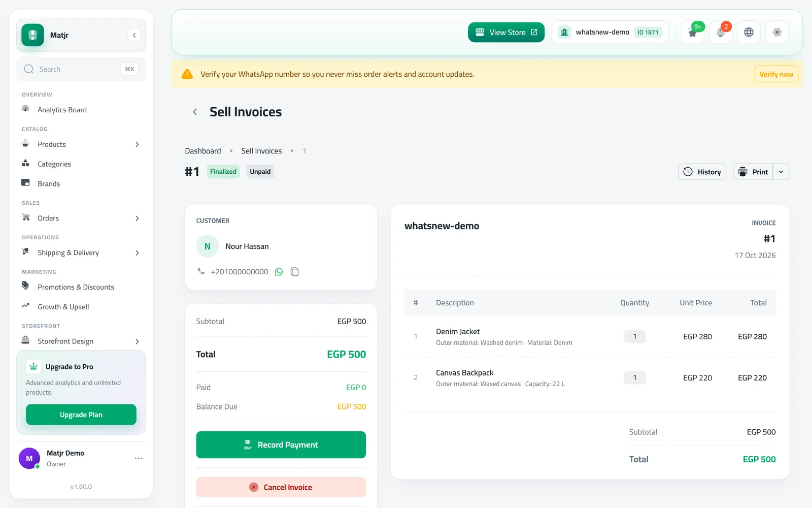The width and height of the screenshot is (812, 508).
Task: Click the History button
Action: point(702,172)
